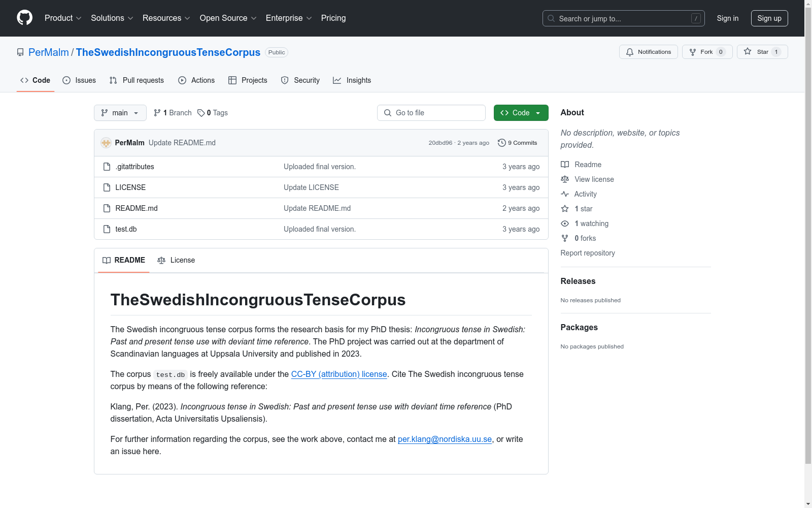Open the Product menu
This screenshot has width=812, height=508.
pos(63,18)
